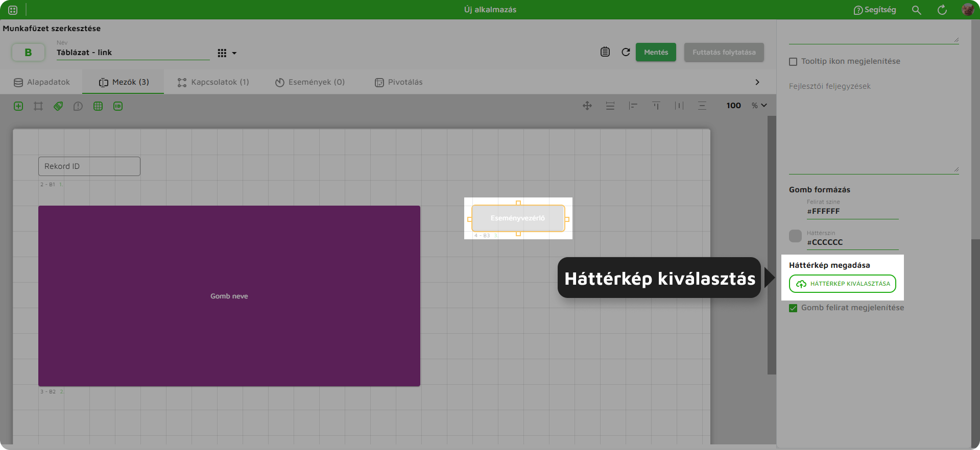980x450 pixels.
Task: Click the reload icon in green header
Action: (942, 10)
